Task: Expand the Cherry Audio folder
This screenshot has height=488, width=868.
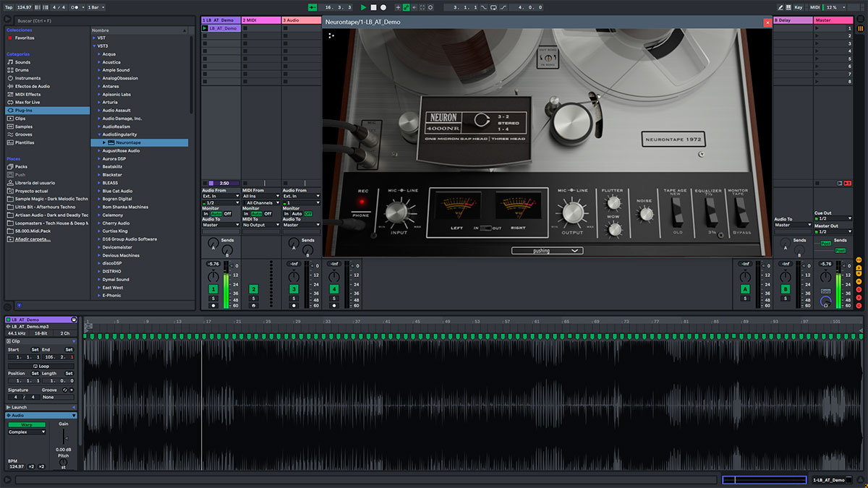Action: coord(99,223)
